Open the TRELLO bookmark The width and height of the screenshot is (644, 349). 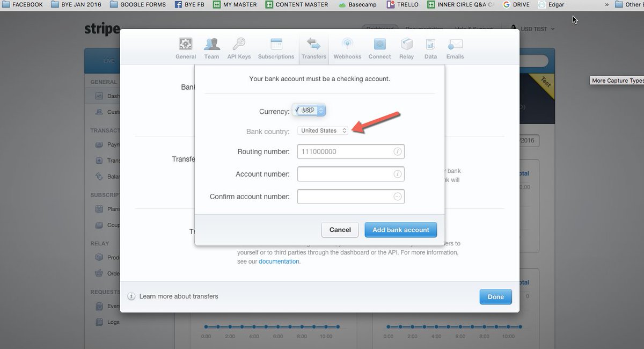point(403,4)
